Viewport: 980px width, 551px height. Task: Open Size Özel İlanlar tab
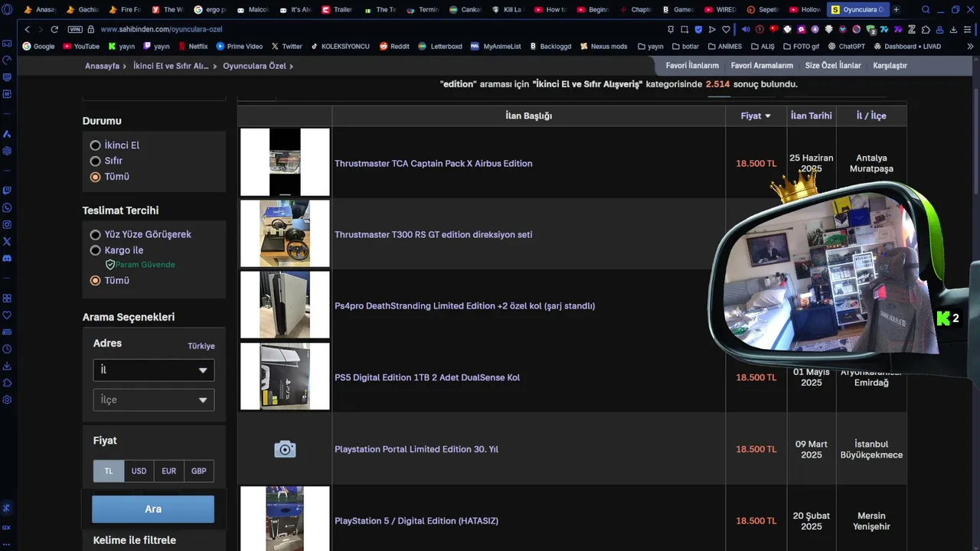coord(833,66)
